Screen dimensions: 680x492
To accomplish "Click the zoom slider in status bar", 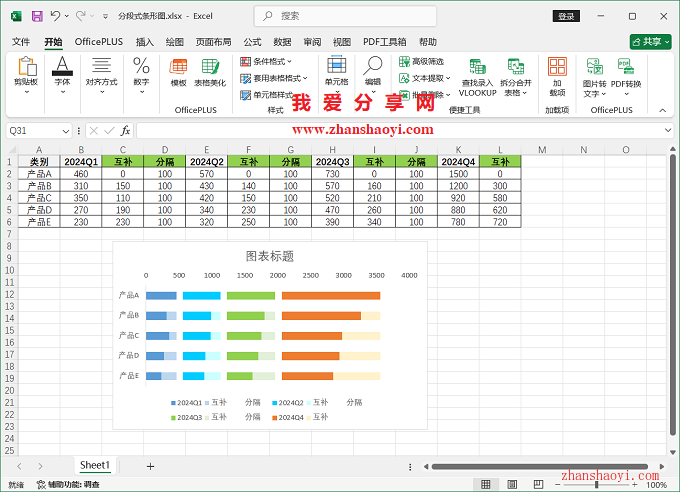I will pos(598,485).
